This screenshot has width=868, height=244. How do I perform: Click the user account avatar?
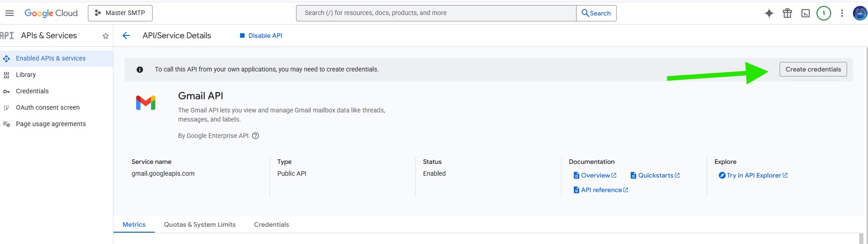click(x=859, y=13)
